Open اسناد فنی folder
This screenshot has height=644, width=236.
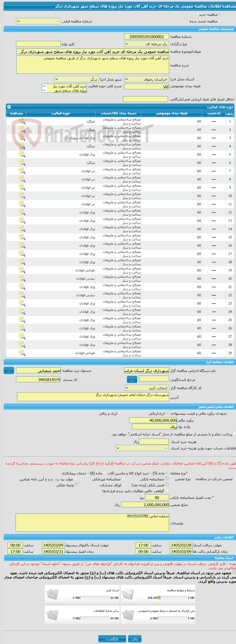point(52,594)
